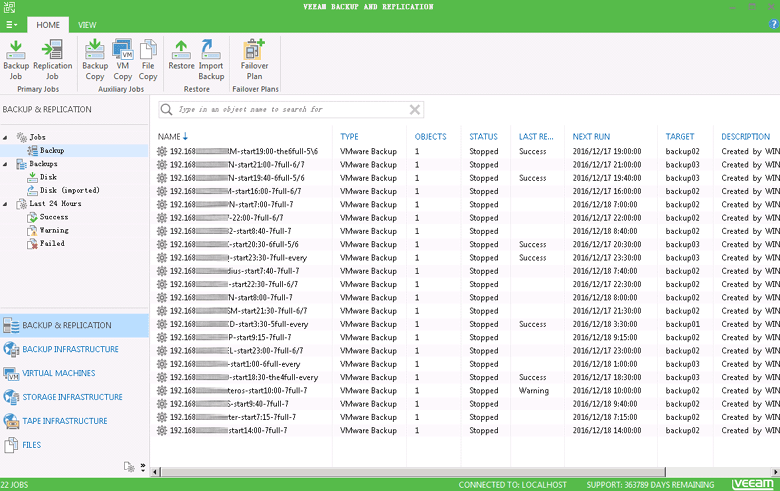Click the Import Backup icon

pos(211,60)
